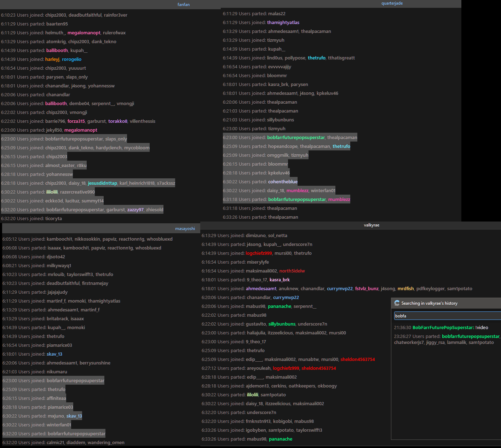Click 'omggmilk' in quarterjade chat
The width and height of the screenshot is (501, 448).
[278, 155]
